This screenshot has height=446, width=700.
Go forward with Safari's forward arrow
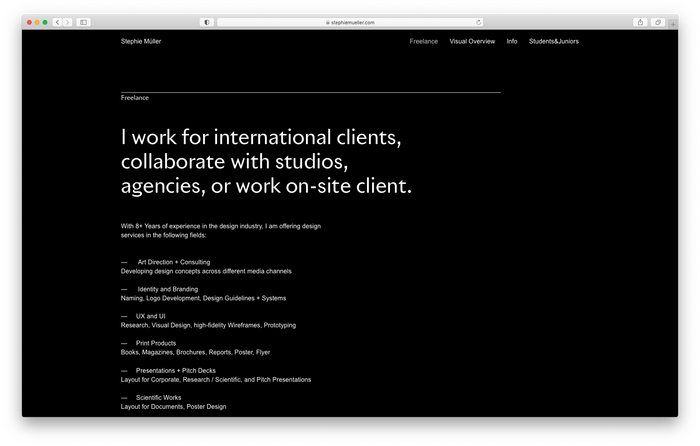[x=67, y=22]
